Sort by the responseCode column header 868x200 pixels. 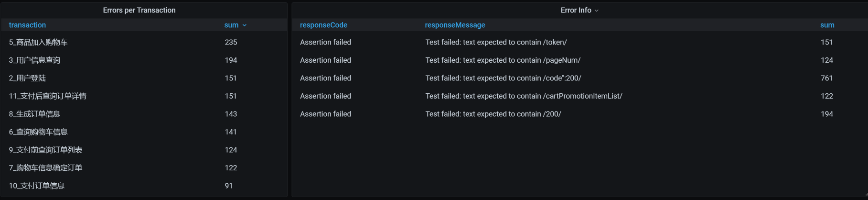323,25
